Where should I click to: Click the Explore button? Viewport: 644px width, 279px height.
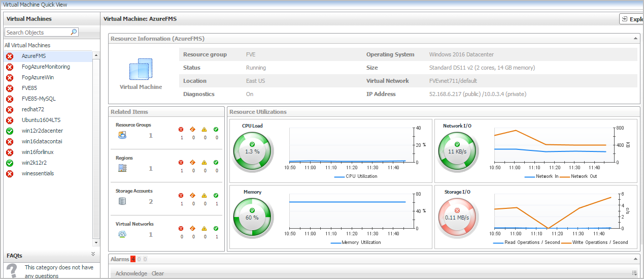632,19
